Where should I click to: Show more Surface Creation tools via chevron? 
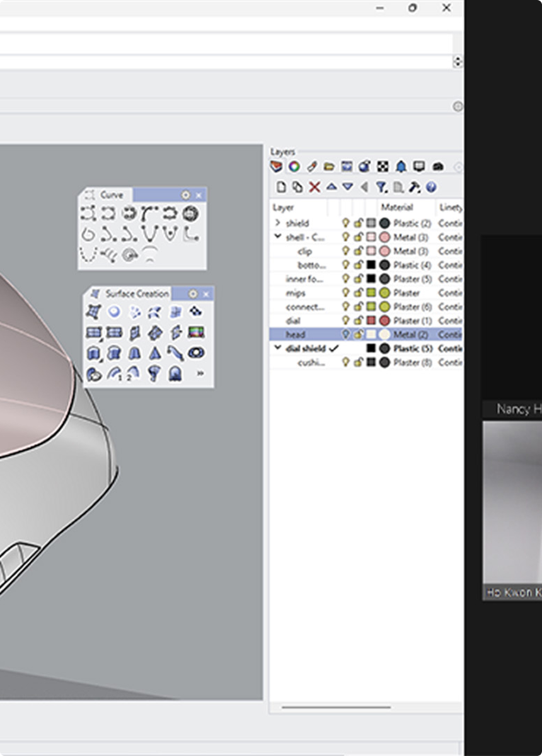click(200, 374)
